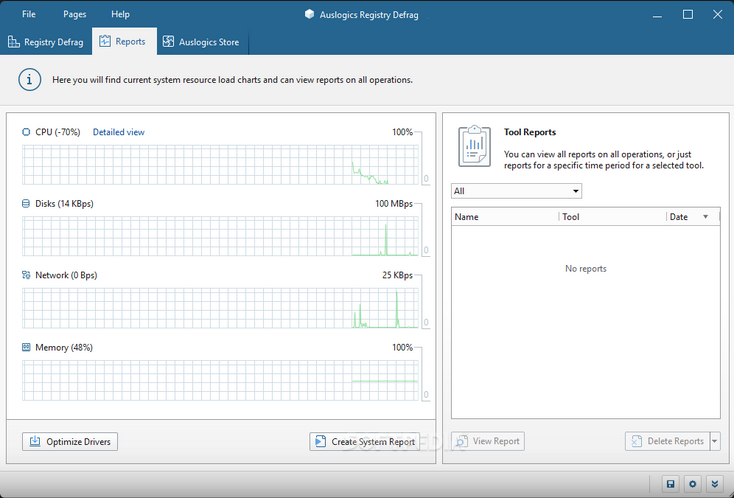Open the All tools filter dropdown
This screenshot has width=734, height=498.
pyautogui.click(x=516, y=191)
